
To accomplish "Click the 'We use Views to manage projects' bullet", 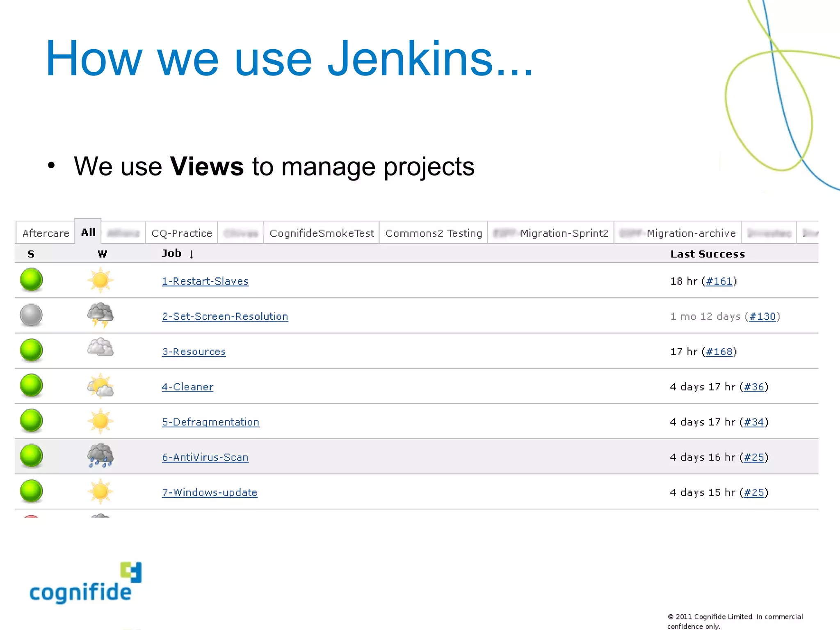I will pos(274,167).
